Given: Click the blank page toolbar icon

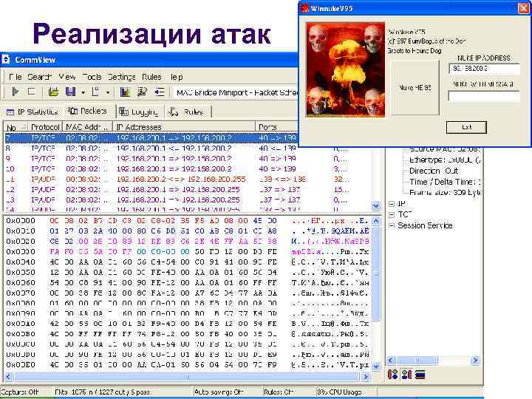Looking at the screenshot, I should [x=96, y=92].
